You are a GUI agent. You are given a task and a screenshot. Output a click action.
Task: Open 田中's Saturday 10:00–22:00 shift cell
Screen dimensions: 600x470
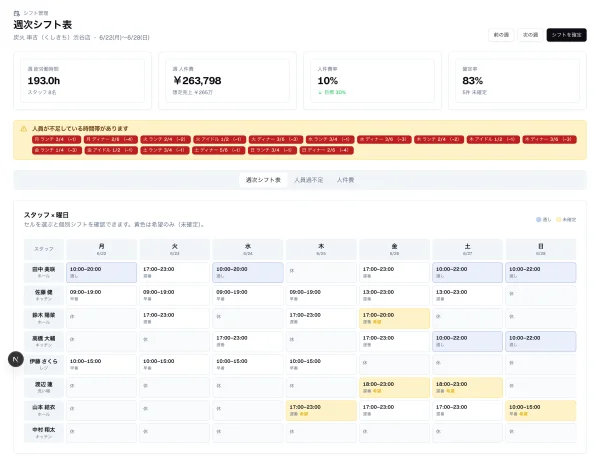click(x=467, y=273)
